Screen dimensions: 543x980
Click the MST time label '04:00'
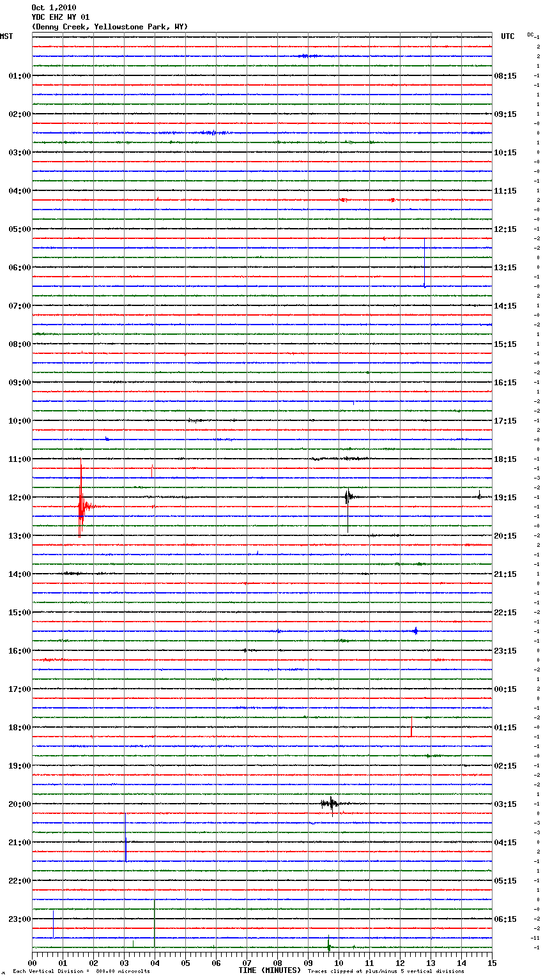click(20, 191)
